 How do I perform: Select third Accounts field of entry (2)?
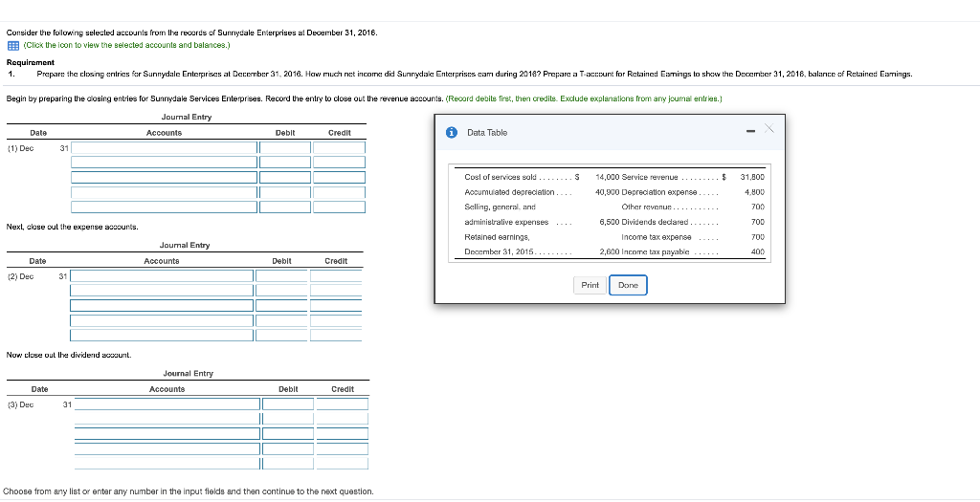(x=162, y=305)
